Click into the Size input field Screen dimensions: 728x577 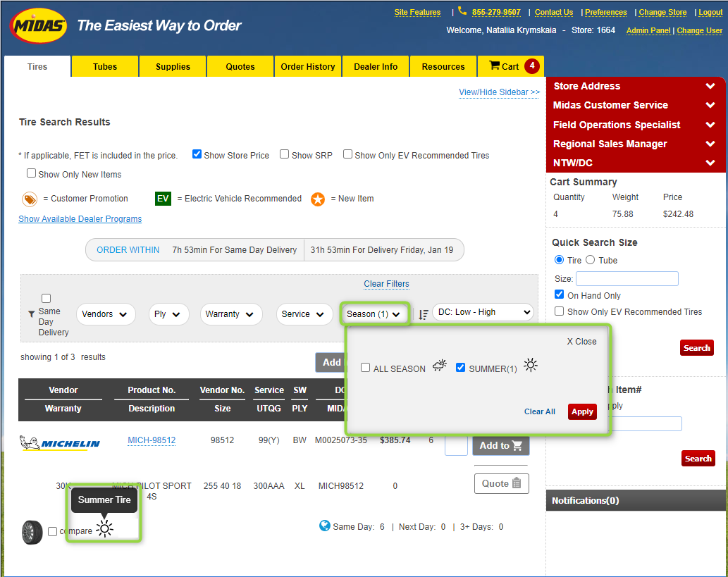coord(627,278)
